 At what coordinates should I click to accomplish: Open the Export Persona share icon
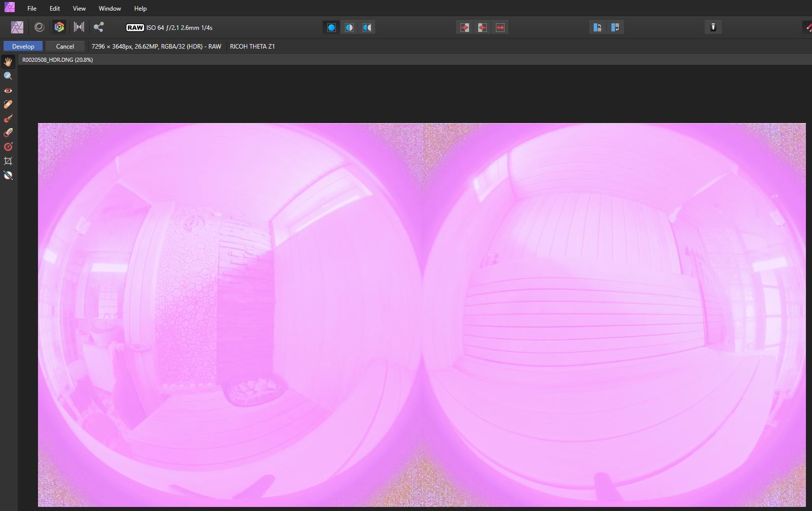[x=99, y=27]
